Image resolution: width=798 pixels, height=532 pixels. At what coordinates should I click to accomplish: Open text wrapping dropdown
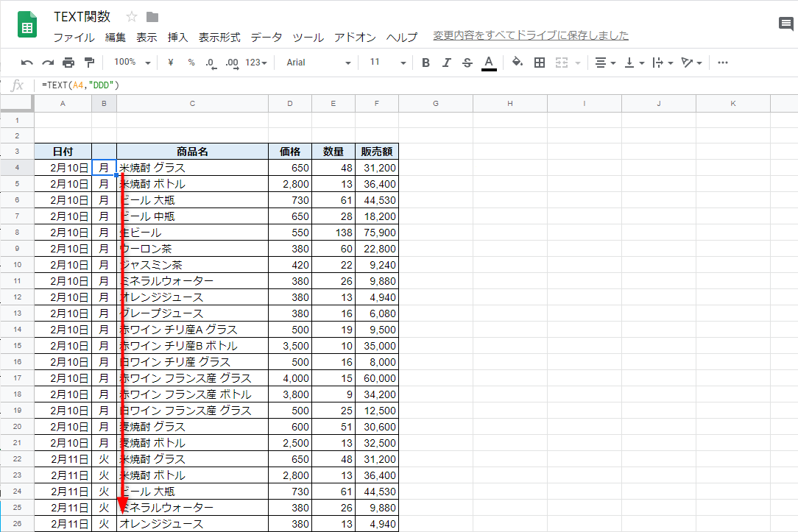pos(663,63)
